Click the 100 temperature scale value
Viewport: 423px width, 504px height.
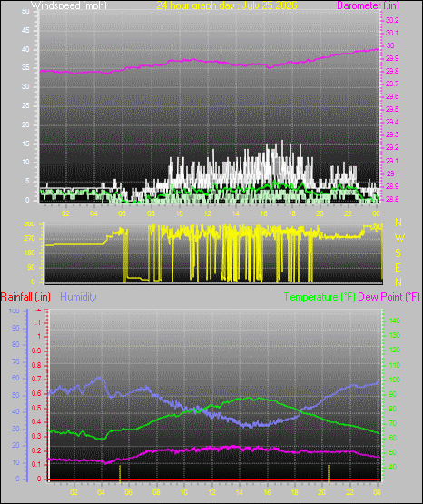[x=394, y=380]
